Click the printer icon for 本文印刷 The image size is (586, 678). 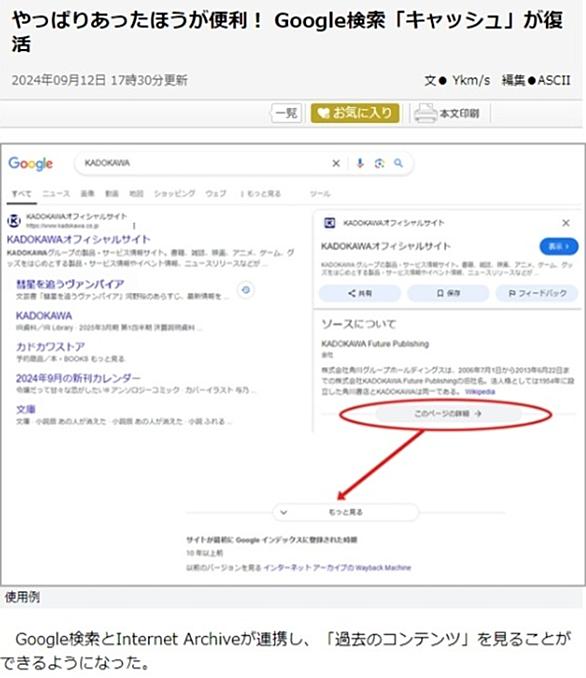pyautogui.click(x=426, y=113)
